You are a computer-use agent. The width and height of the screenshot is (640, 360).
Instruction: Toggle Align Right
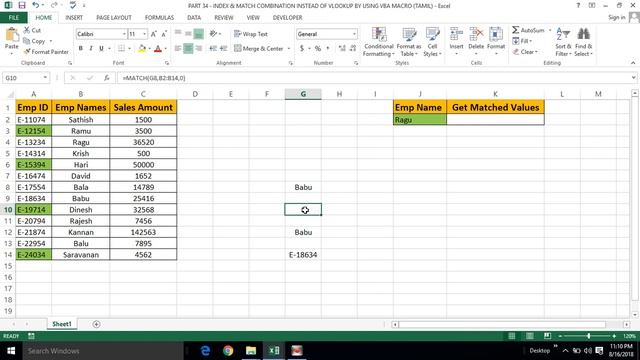click(199, 49)
